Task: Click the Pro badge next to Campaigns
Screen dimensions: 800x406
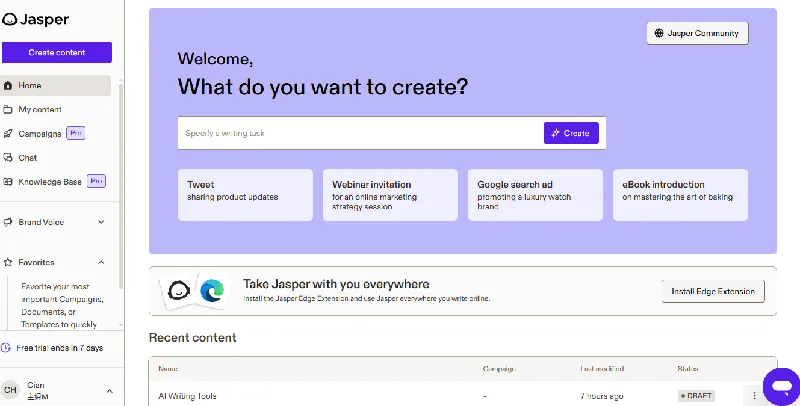Action: (x=76, y=133)
